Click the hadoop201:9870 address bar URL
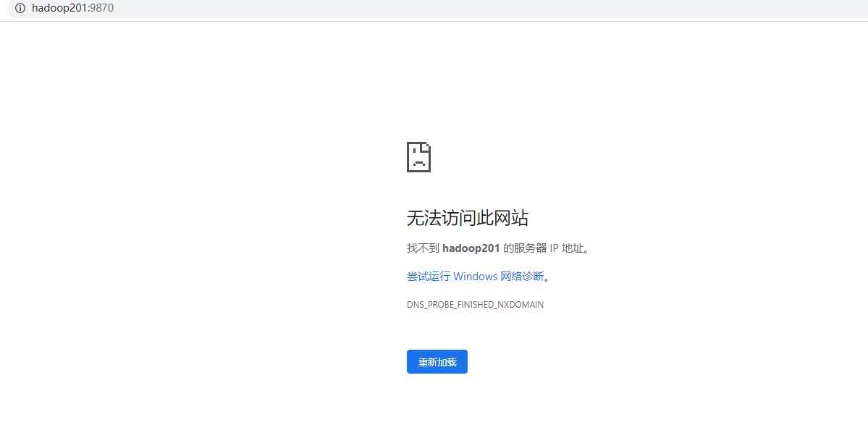 click(72, 8)
